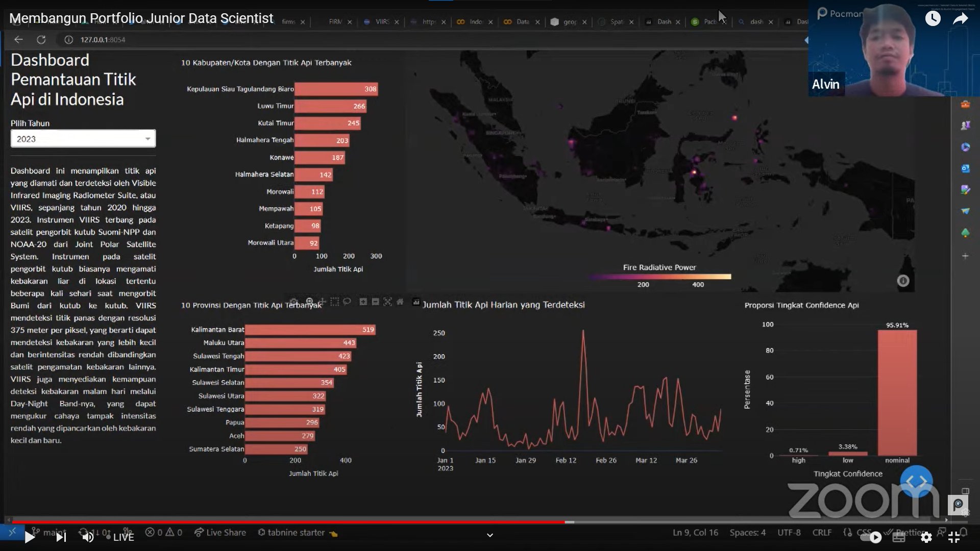Open YouTube player settings gear
The height and width of the screenshot is (551, 980).
click(926, 537)
